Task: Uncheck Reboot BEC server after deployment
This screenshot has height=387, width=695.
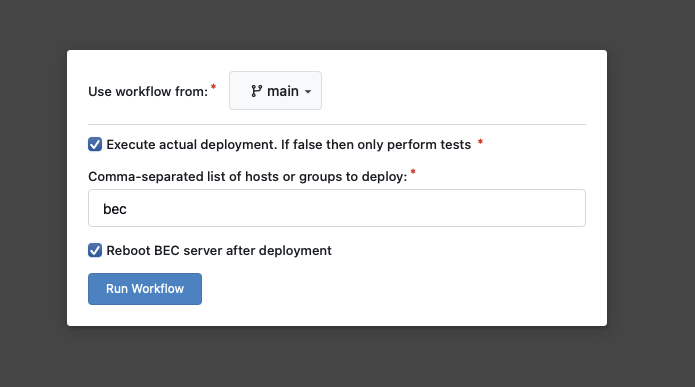Action: (95, 250)
